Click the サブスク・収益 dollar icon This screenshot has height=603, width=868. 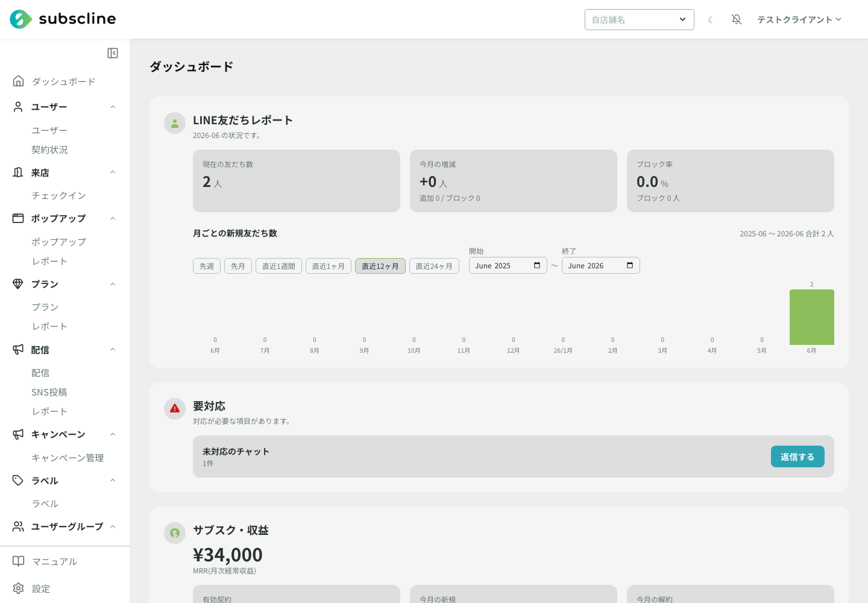(175, 533)
